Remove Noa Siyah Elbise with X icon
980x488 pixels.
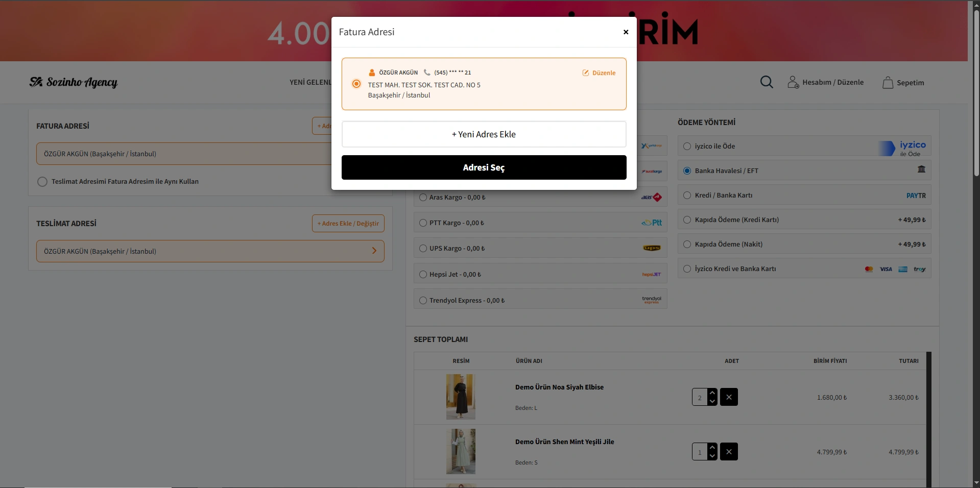pos(729,397)
